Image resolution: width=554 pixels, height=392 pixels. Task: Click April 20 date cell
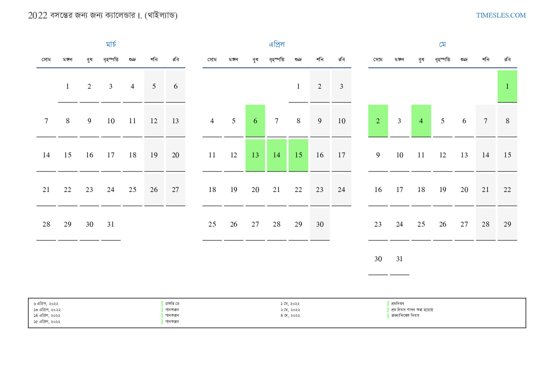point(255,190)
